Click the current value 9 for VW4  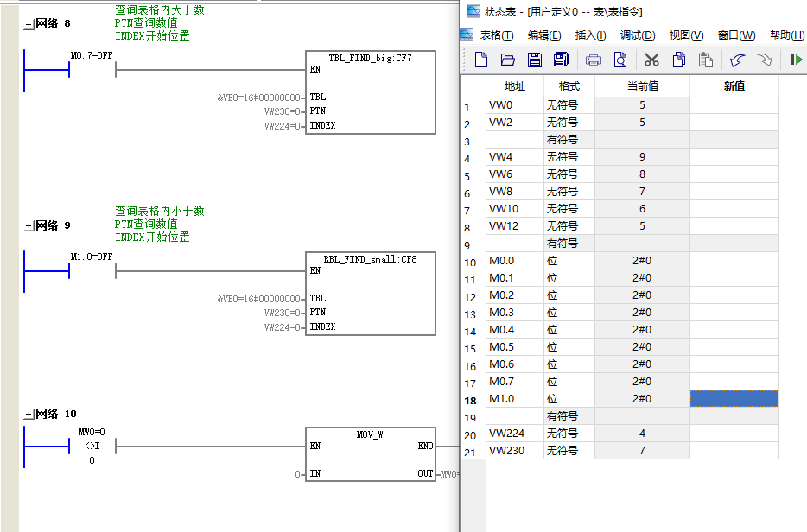pos(642,157)
